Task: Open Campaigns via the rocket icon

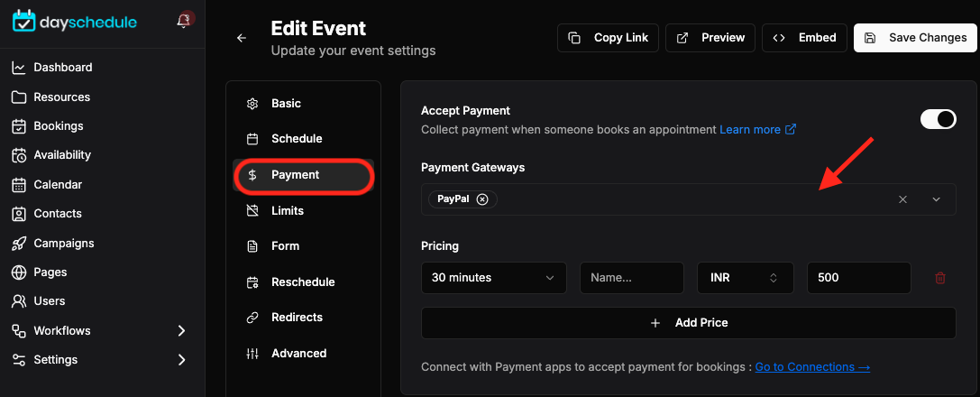Action: click(19, 244)
